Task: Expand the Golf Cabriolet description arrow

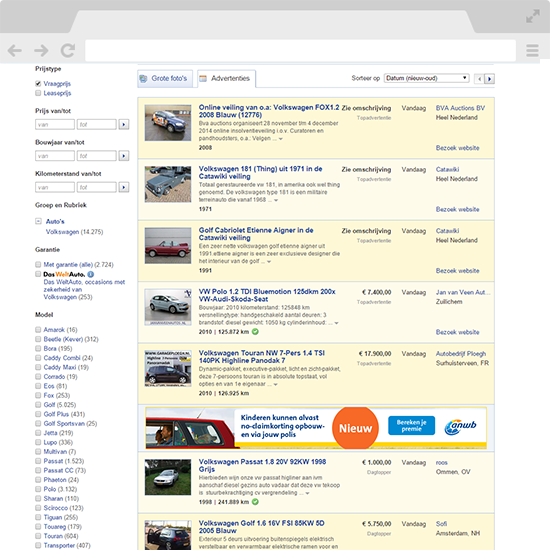Action: (x=269, y=262)
